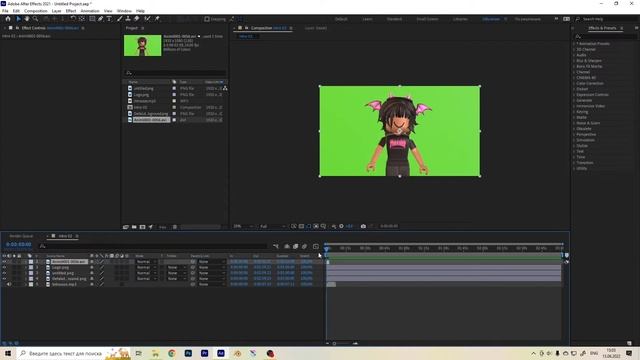
Task: Open the Effect menu
Action: [x=71, y=11]
